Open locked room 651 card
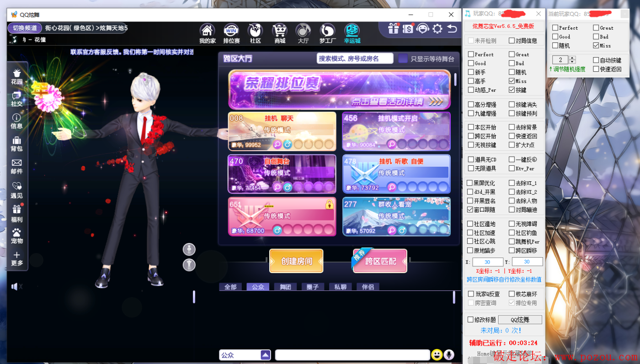This screenshot has height=364, width=640. tap(282, 216)
